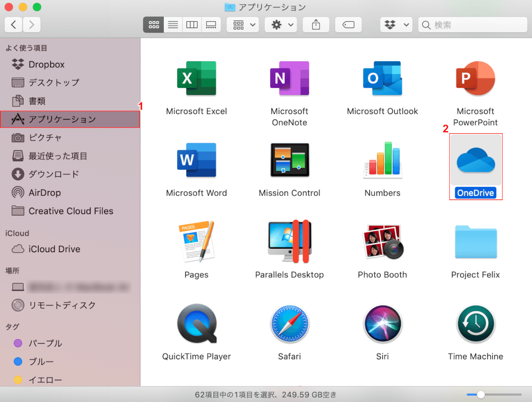Select the Microsoft Outlook app icon
Viewport: 532px width, 402px height.
click(x=382, y=78)
